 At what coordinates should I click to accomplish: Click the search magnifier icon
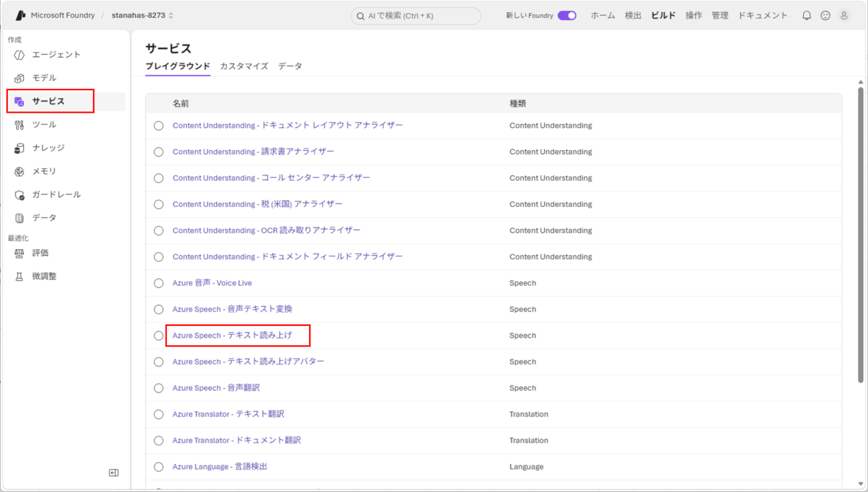pos(361,16)
